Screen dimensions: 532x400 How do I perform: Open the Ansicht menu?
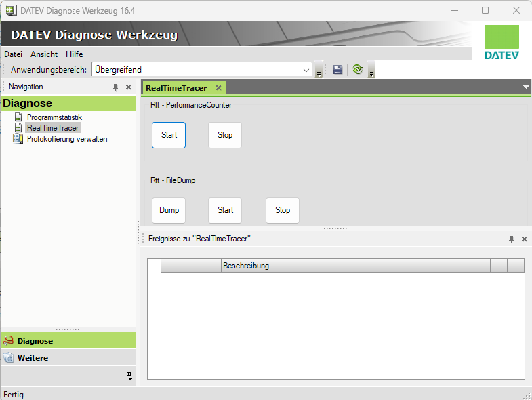44,54
